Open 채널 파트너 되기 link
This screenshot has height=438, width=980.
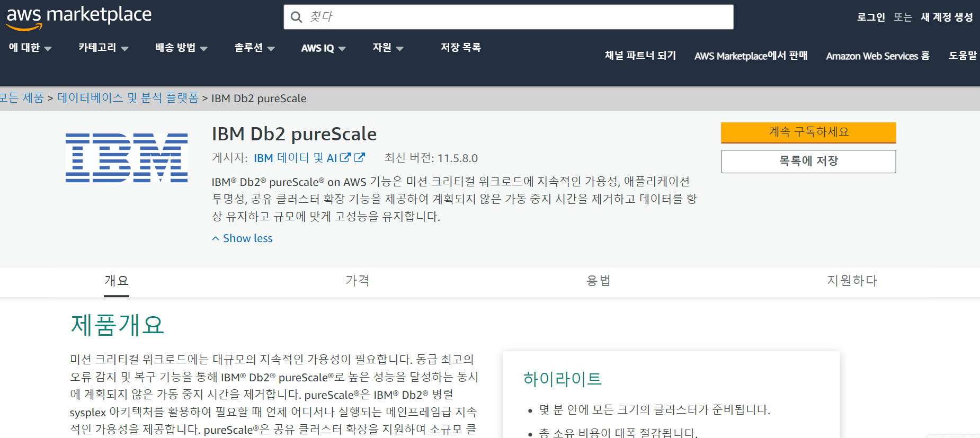pos(640,56)
